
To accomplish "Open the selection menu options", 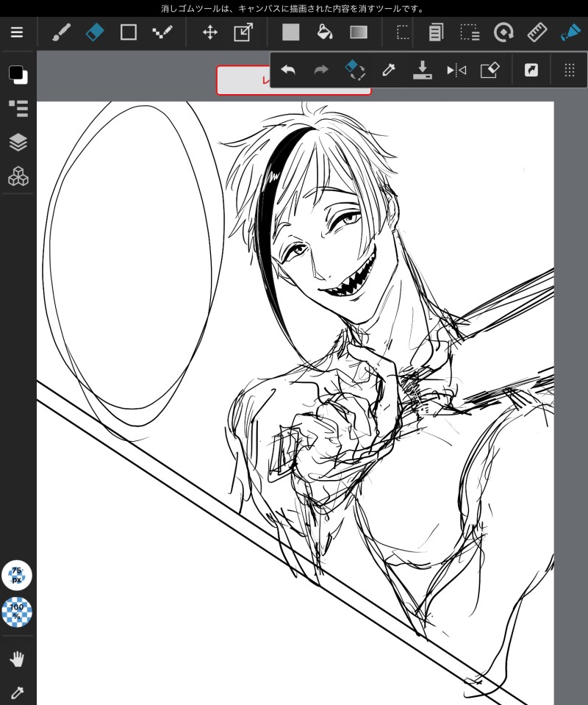I will click(470, 32).
